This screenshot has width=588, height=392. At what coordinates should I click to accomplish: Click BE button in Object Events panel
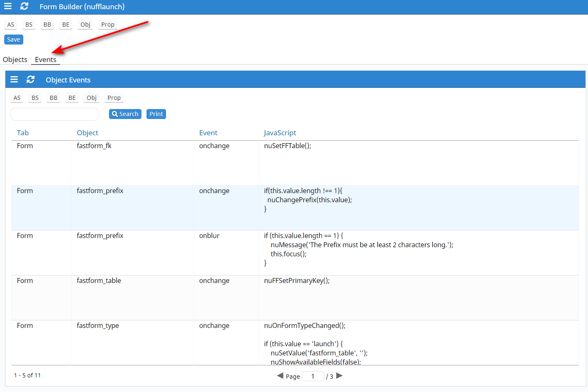[x=72, y=98]
